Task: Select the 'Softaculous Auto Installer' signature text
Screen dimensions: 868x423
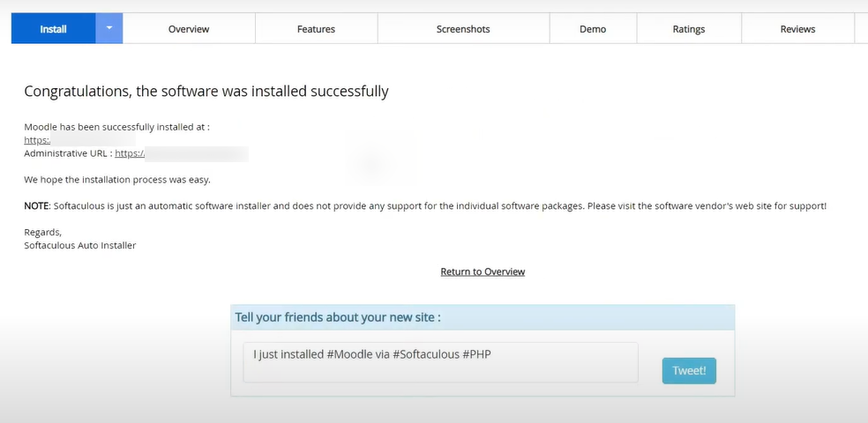Action: click(80, 246)
